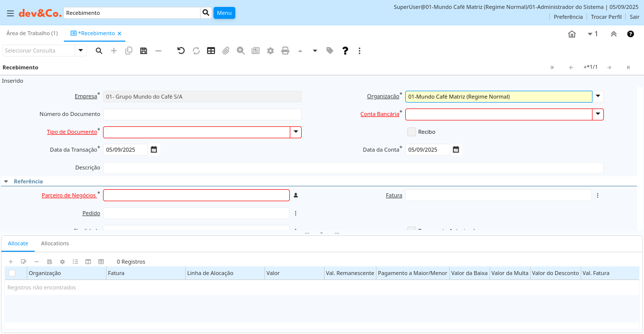Screen dimensions: 644x334
Task: Open the Attachment paperclip icon
Action: 226,51
